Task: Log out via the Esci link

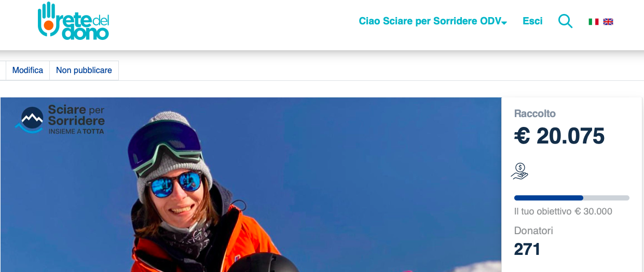Action: (x=532, y=21)
